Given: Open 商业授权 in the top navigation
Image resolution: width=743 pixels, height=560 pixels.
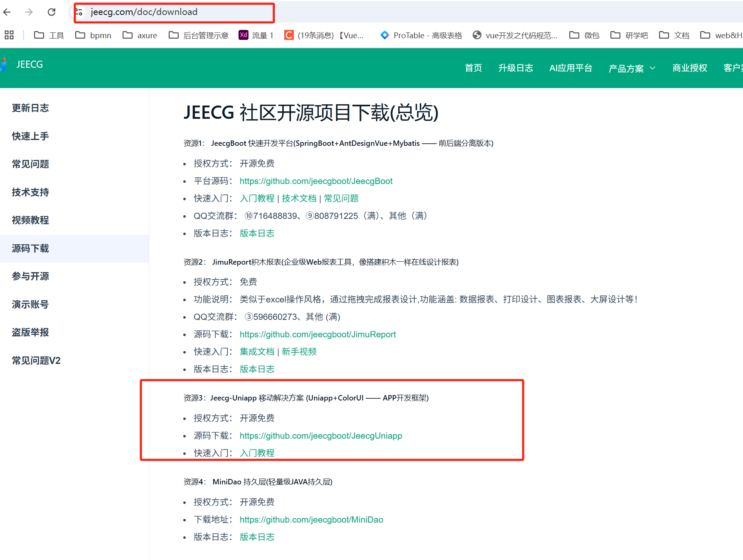Looking at the screenshot, I should (690, 68).
